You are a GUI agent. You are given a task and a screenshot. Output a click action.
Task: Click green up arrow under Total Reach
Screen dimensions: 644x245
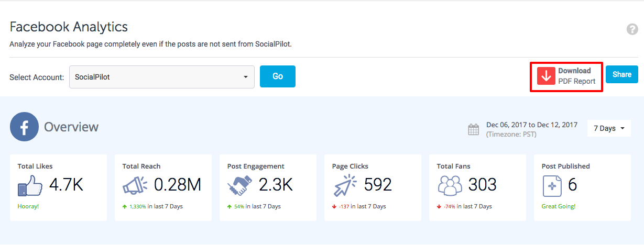tap(125, 206)
